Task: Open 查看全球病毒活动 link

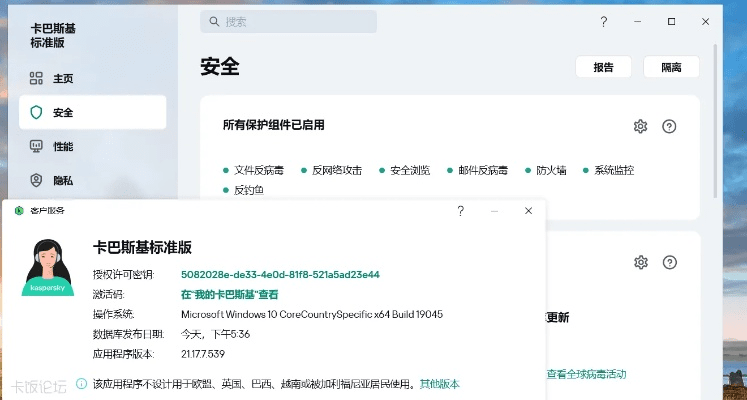Action: (586, 374)
